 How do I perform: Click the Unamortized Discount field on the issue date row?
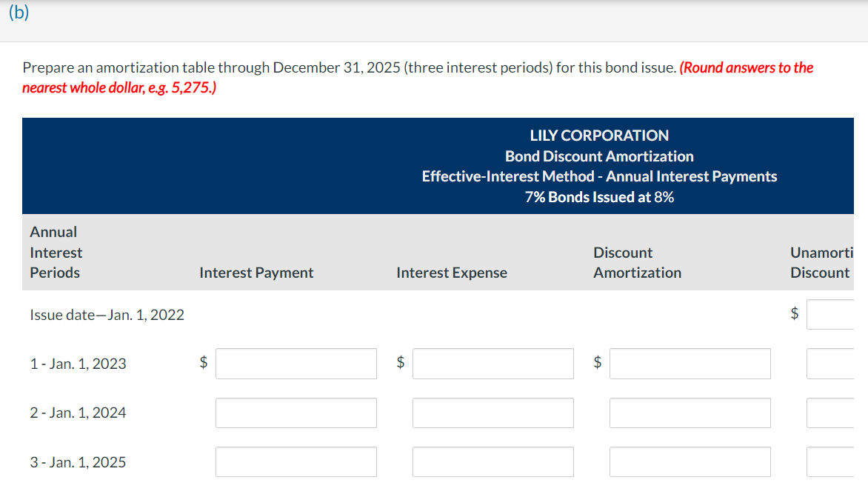(x=837, y=314)
